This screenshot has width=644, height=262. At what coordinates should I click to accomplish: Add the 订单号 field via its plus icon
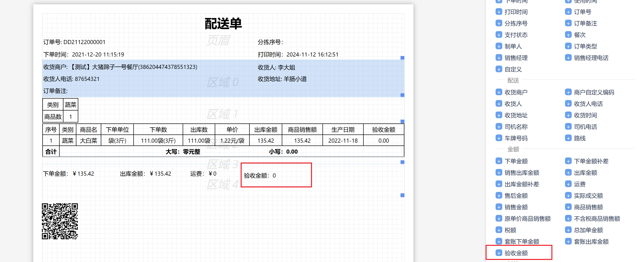(x=568, y=12)
